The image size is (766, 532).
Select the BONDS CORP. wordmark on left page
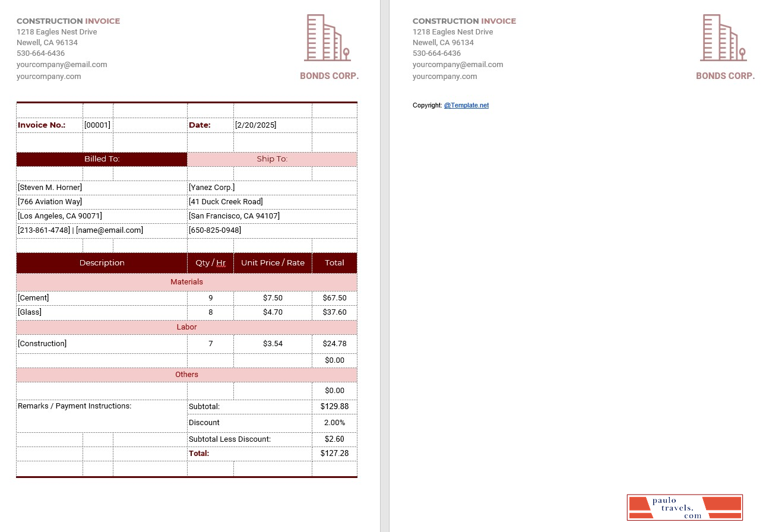(329, 76)
